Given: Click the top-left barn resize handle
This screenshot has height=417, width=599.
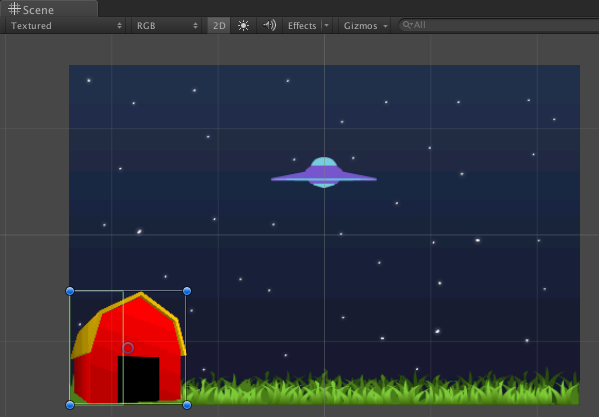Looking at the screenshot, I should 70,291.
